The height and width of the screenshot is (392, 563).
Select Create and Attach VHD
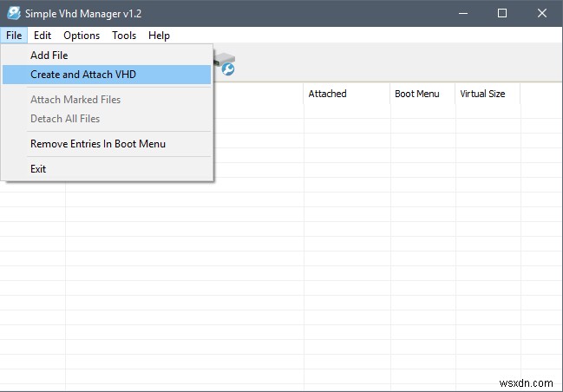(x=107, y=75)
